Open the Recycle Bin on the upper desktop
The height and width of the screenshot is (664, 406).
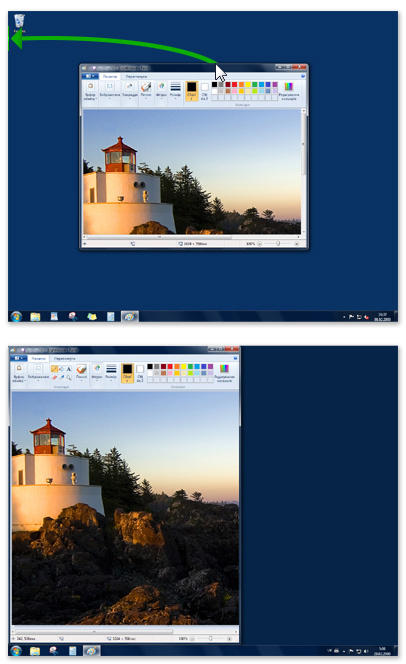(19, 23)
